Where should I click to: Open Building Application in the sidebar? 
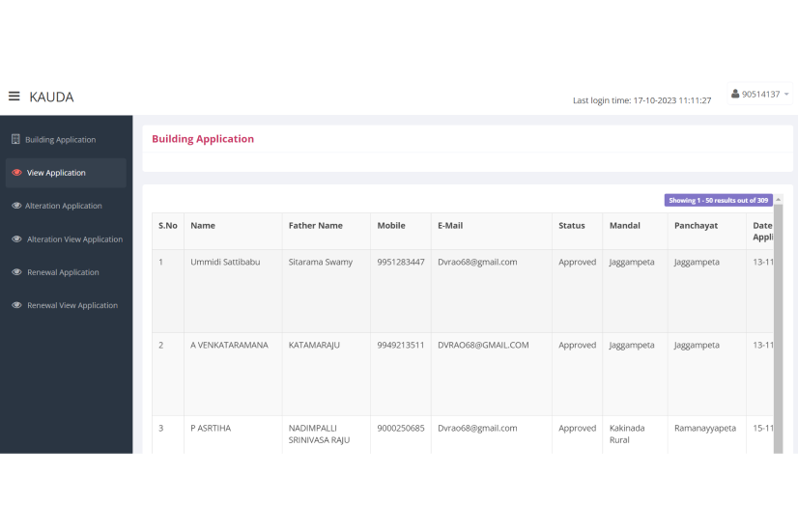60,140
